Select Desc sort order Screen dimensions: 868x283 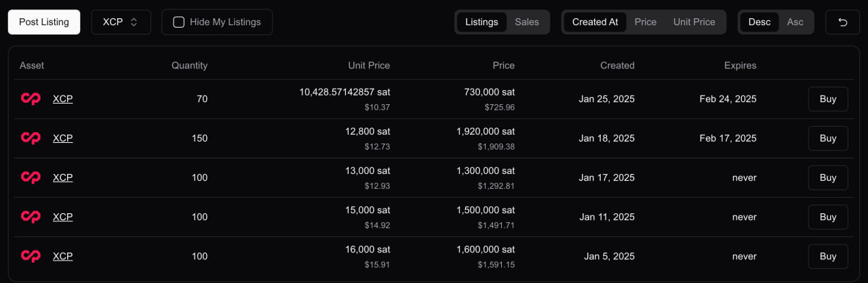pyautogui.click(x=759, y=22)
